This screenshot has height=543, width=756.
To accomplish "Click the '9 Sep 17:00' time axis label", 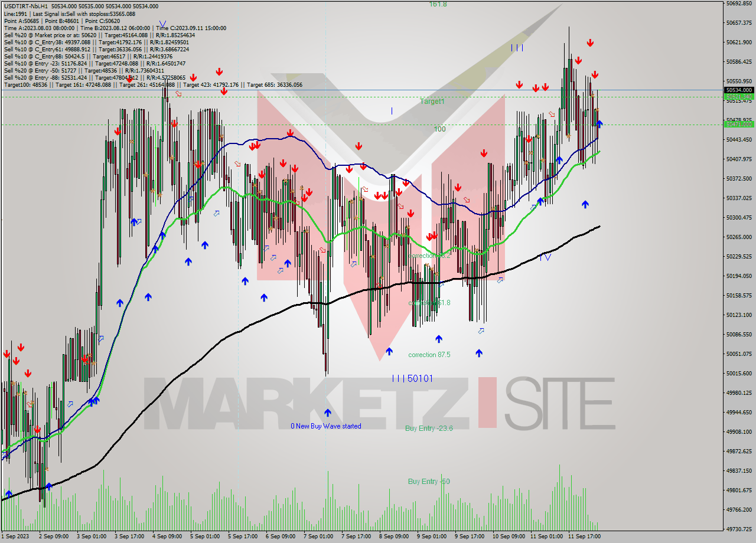I will [468, 537].
